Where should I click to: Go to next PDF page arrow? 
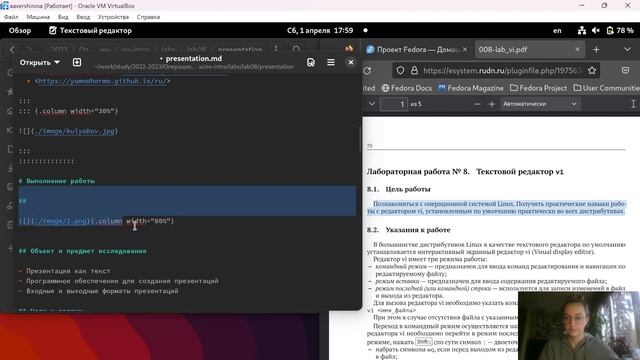372,104
